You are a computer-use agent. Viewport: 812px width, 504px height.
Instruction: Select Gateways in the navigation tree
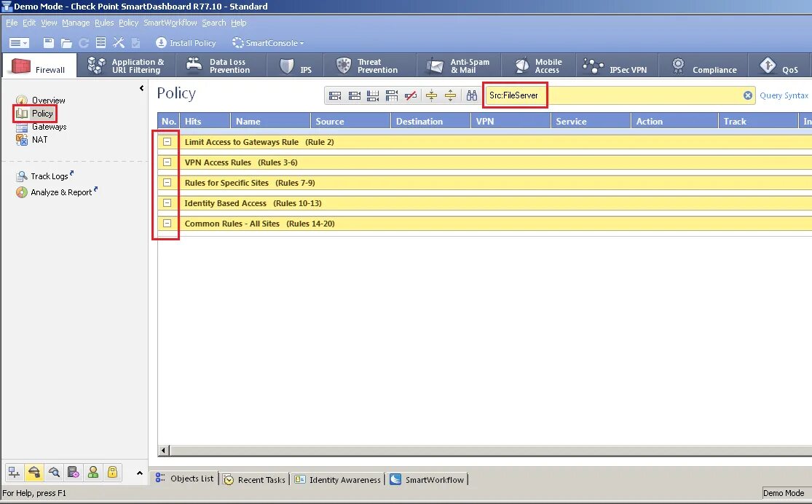(49, 127)
